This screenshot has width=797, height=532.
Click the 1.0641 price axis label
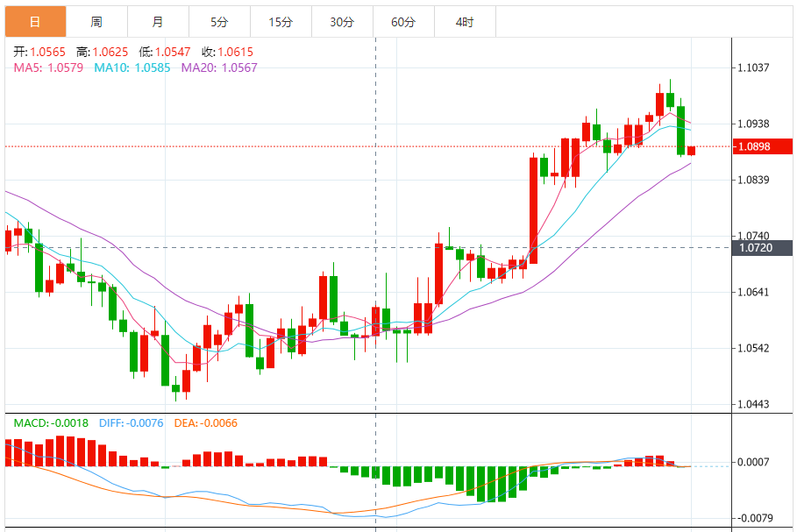(x=753, y=292)
